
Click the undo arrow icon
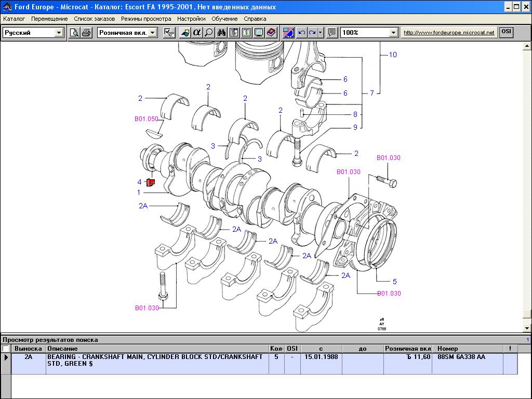tap(301, 33)
